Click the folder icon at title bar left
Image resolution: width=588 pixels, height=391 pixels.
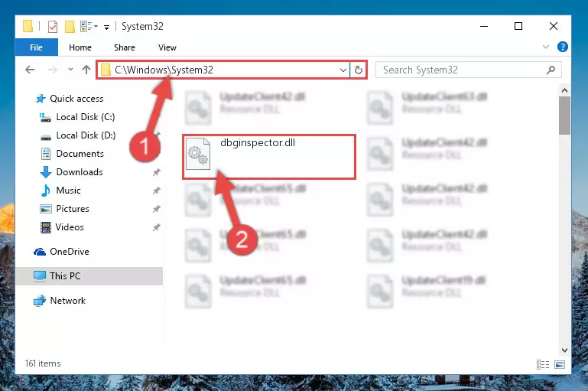28,26
